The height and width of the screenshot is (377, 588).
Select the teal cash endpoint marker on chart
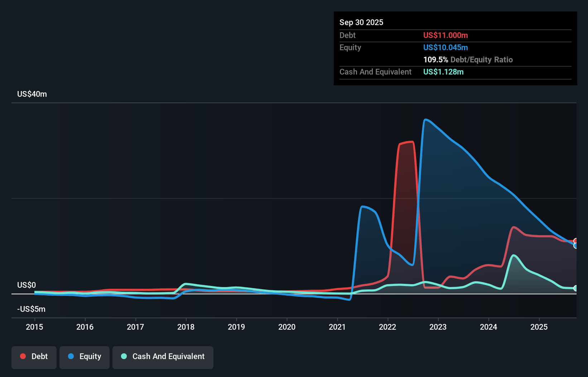click(576, 288)
